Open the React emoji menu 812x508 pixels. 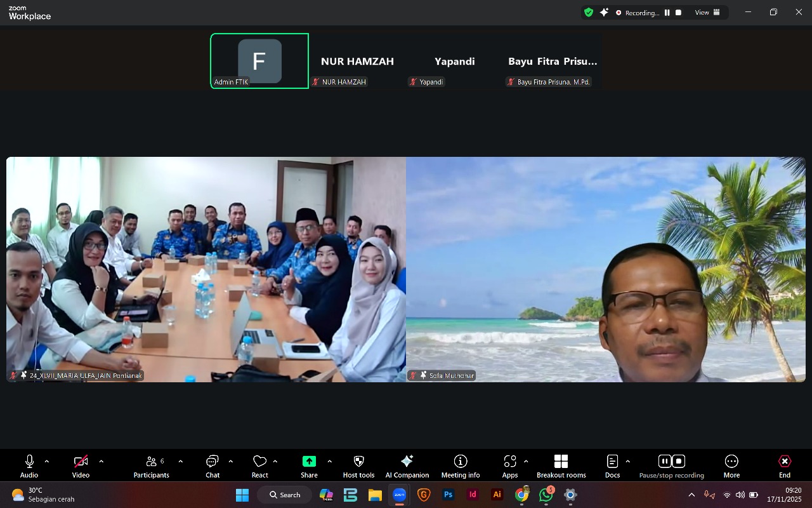click(x=259, y=465)
